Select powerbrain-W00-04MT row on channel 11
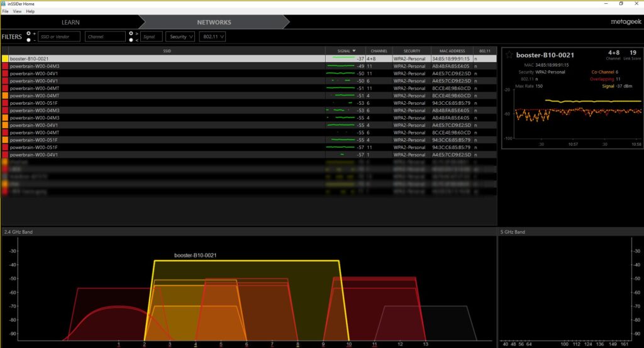Viewport: 644px width, 348px height. point(249,88)
